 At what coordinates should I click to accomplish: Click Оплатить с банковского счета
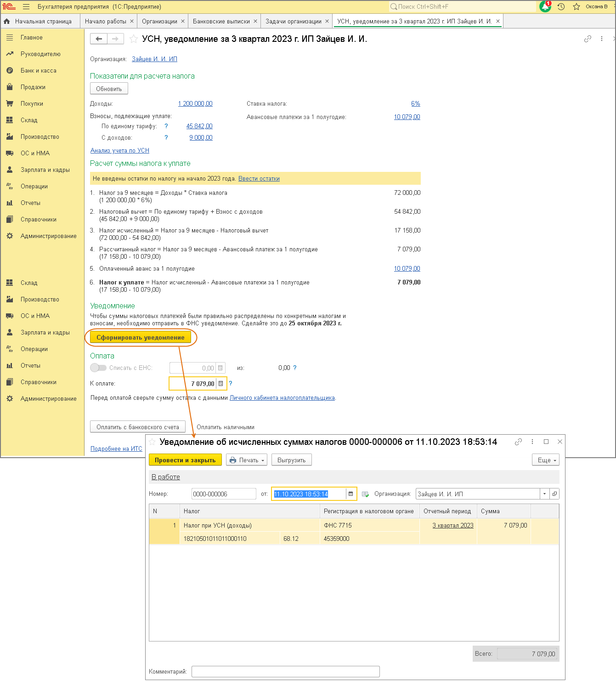(138, 427)
